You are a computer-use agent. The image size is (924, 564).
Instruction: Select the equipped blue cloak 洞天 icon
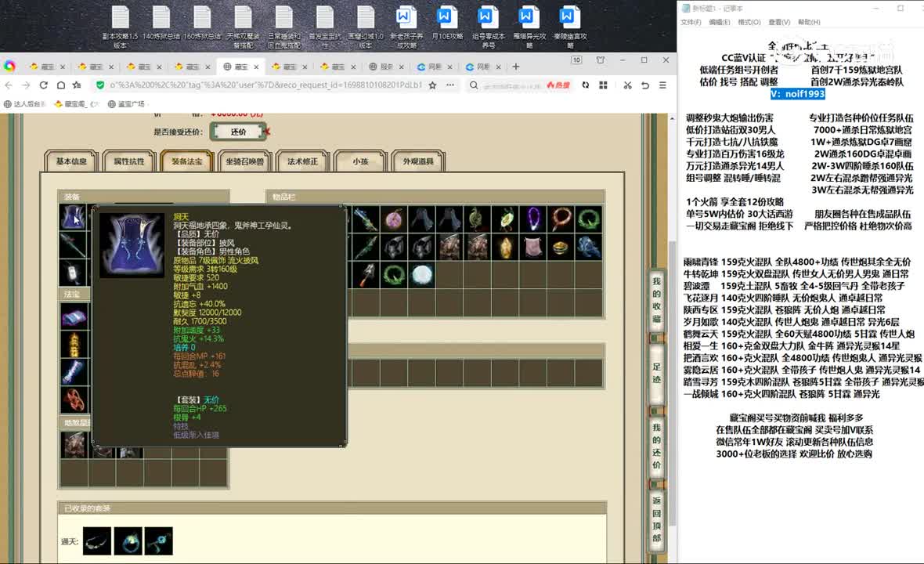click(x=73, y=217)
